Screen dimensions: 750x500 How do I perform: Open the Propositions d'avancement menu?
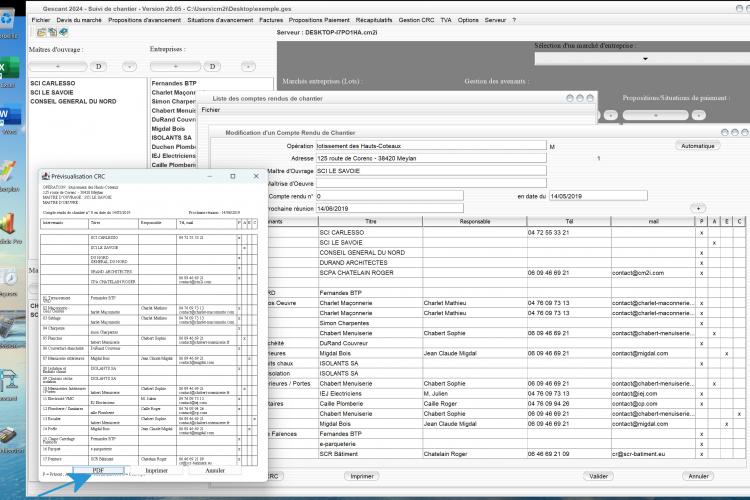tap(144, 20)
